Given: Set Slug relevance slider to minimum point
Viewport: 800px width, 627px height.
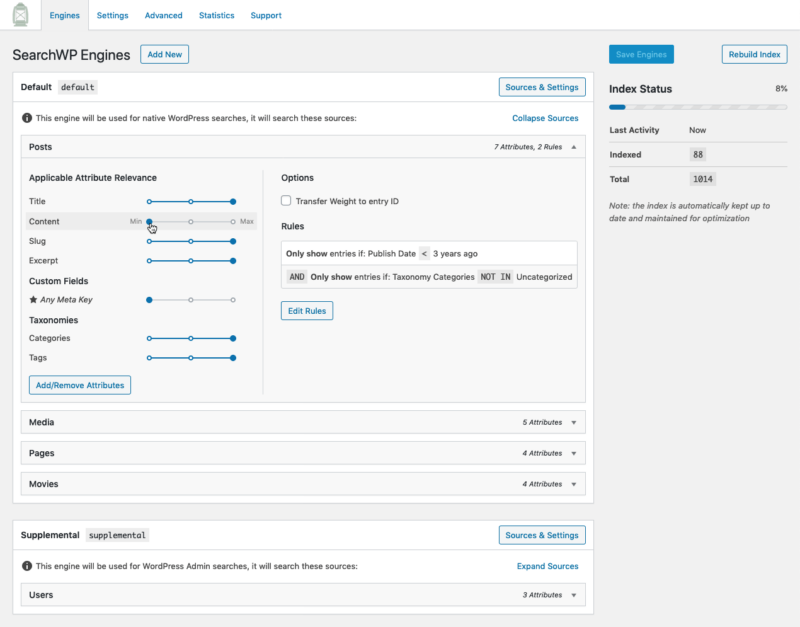Looking at the screenshot, I should (149, 241).
